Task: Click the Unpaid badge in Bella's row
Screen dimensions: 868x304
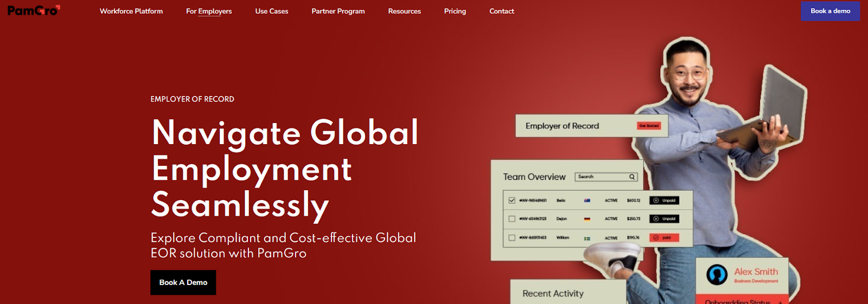Action: (665, 200)
